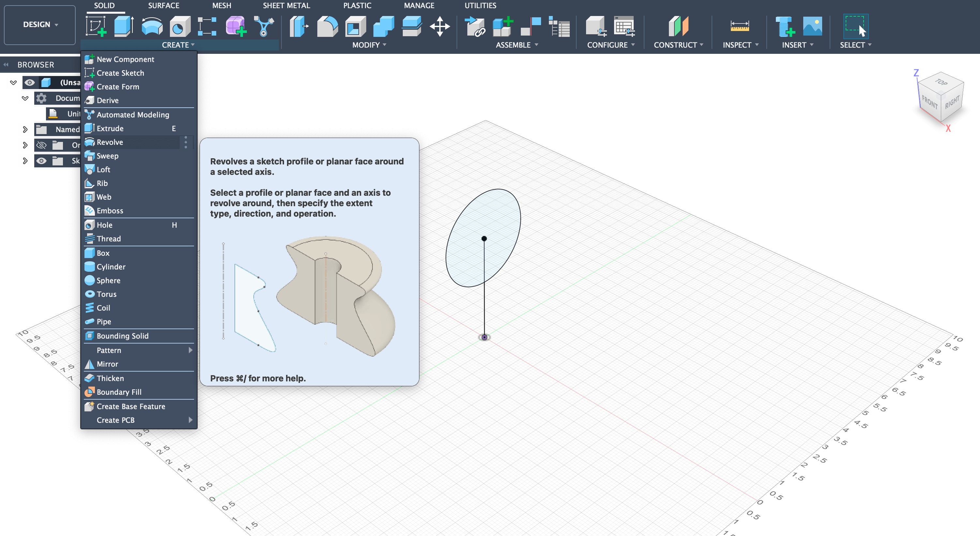Switch to the SHEET METAL tab
Viewport: 980px width, 536px height.
point(286,5)
